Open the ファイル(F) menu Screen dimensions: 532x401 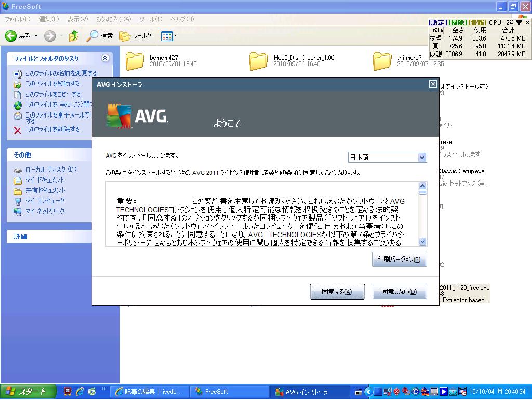(18, 19)
